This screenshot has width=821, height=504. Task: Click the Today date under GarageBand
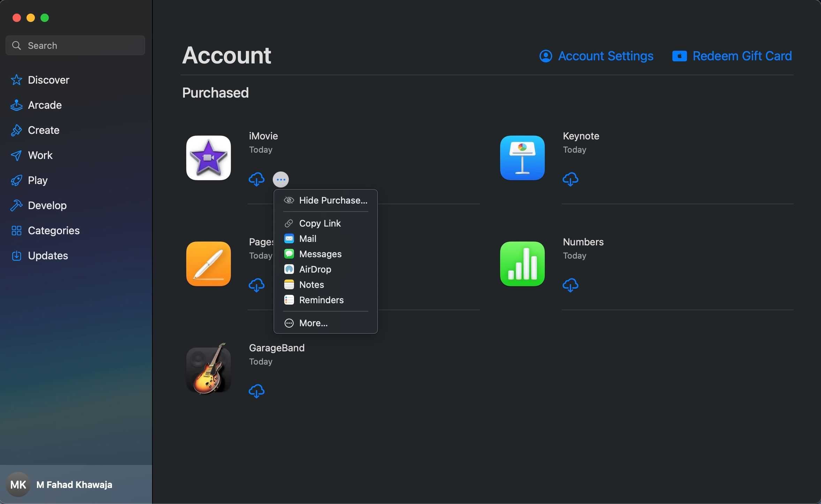pos(261,362)
